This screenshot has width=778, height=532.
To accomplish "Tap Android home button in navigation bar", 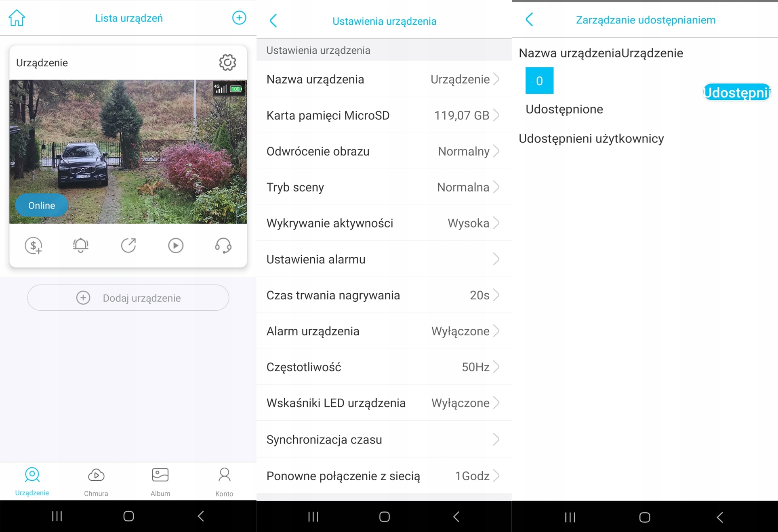I will (128, 516).
